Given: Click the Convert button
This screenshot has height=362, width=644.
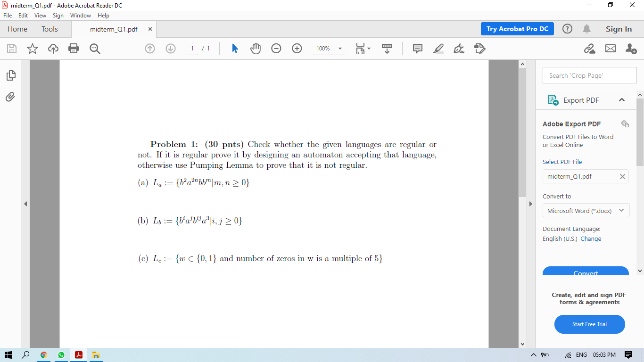Looking at the screenshot, I should [x=586, y=272].
